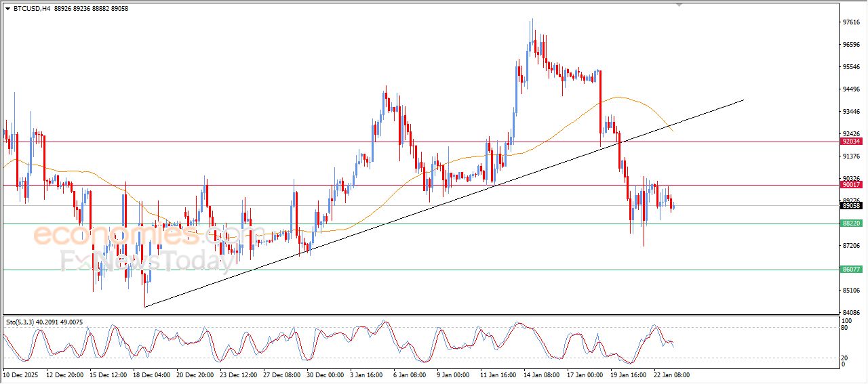
Task: Select the green 88220 support level tag
Action: point(850,223)
